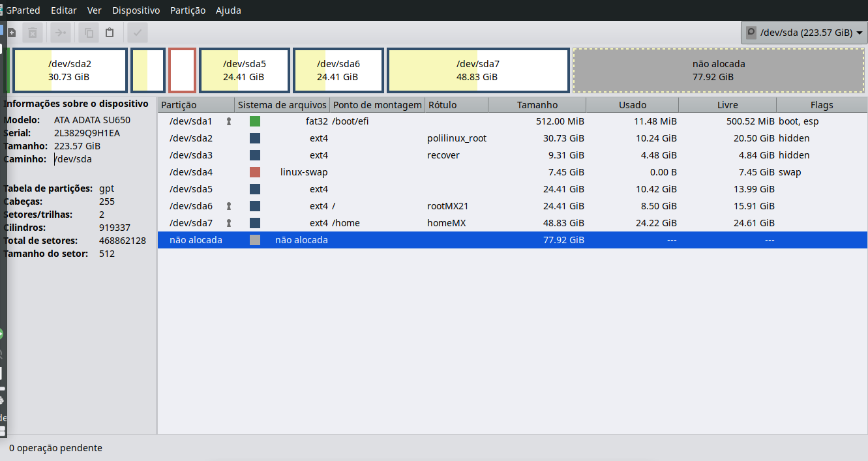The width and height of the screenshot is (868, 461).
Task: Click the Caminho value /dev/sda
Action: pyautogui.click(x=73, y=159)
